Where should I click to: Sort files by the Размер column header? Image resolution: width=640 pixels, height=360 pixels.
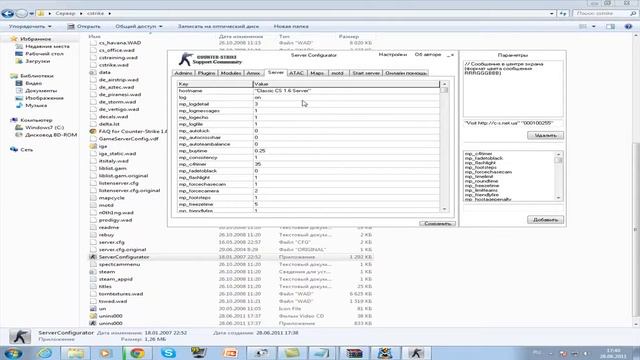(x=349, y=37)
